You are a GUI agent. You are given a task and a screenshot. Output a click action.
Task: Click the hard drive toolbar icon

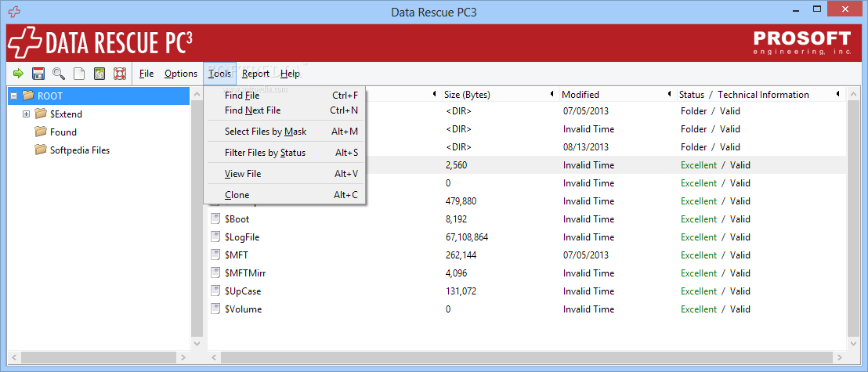coord(99,73)
